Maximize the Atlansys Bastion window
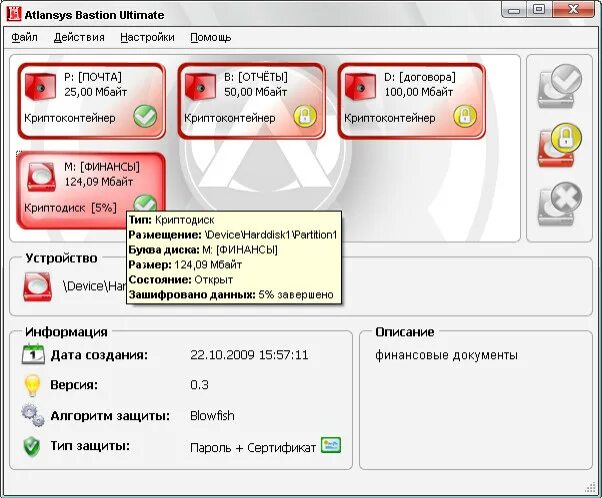The image size is (602, 498). point(539,10)
